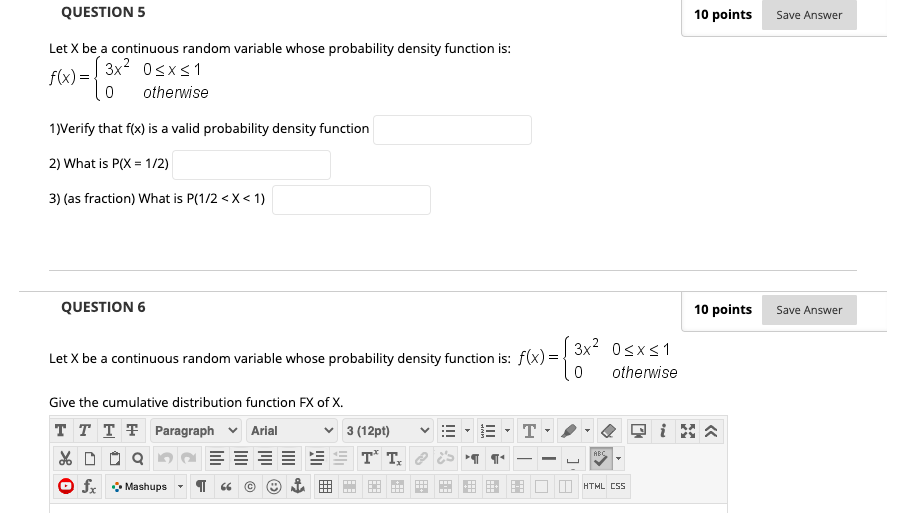This screenshot has height=513, width=906.
Task: Click the remove formatting eraser icon
Action: point(608,431)
